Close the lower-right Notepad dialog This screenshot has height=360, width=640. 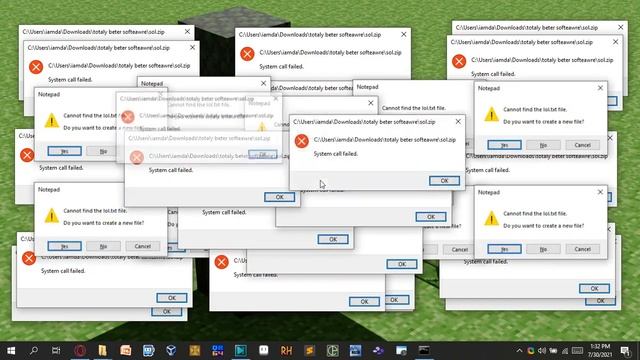click(x=600, y=192)
